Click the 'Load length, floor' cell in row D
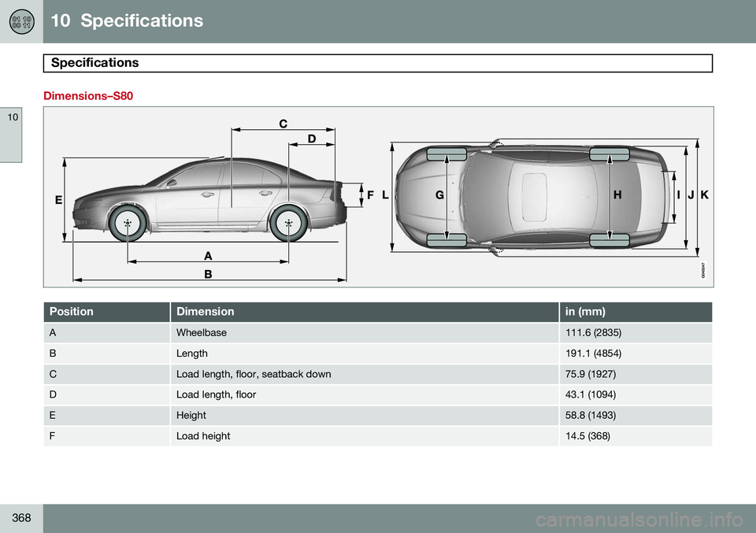Image resolution: width=756 pixels, height=533 pixels. [365, 394]
